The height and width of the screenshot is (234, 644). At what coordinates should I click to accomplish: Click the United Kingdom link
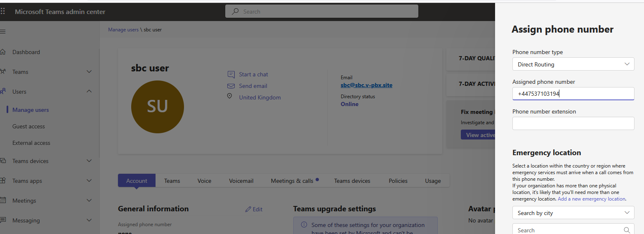[x=260, y=97]
